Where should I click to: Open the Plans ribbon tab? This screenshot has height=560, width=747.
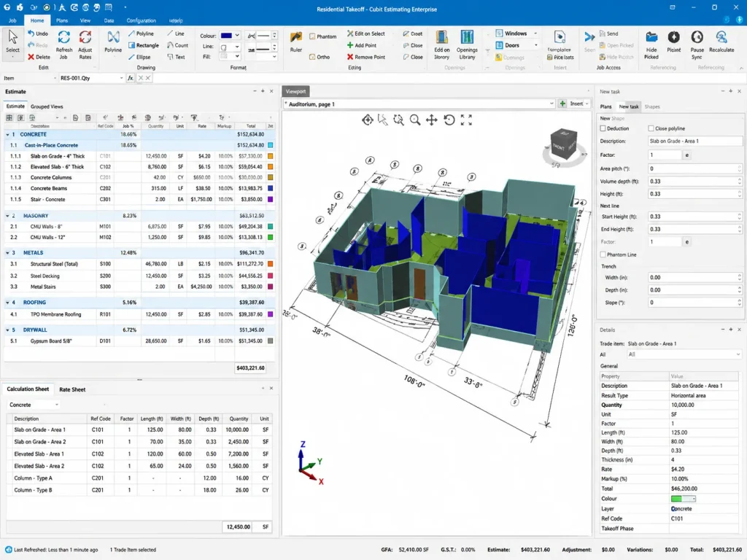point(62,20)
